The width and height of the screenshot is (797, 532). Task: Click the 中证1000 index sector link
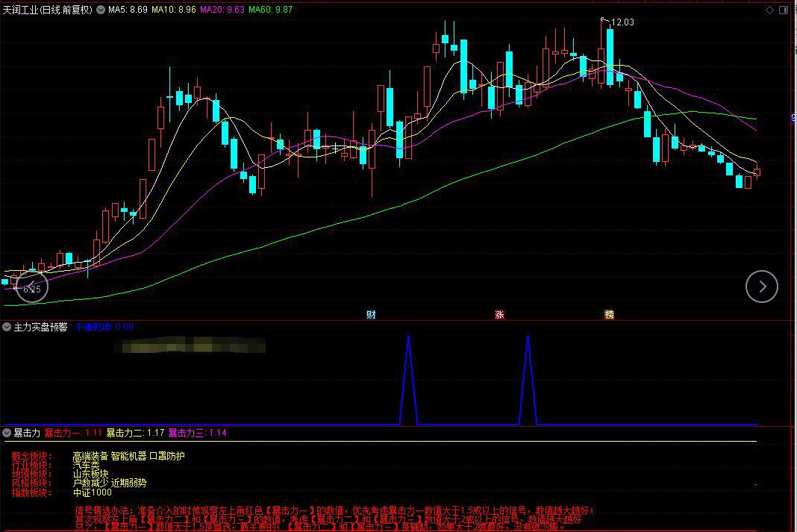click(92, 492)
